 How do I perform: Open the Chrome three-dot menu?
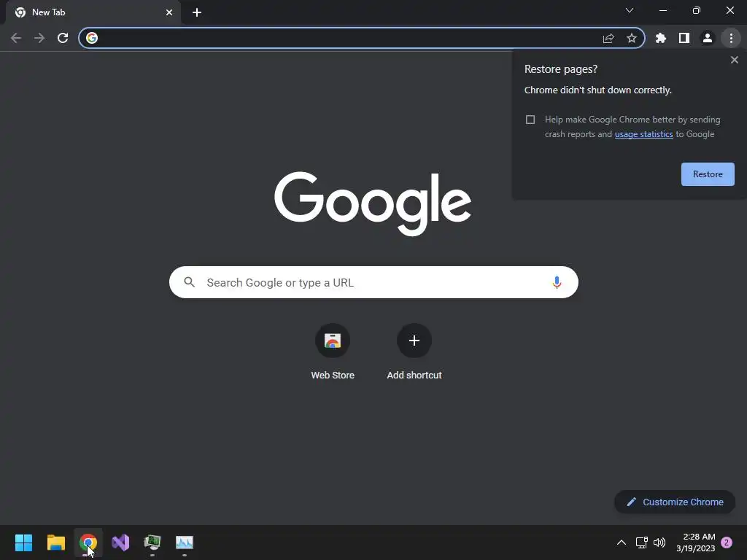tap(731, 38)
